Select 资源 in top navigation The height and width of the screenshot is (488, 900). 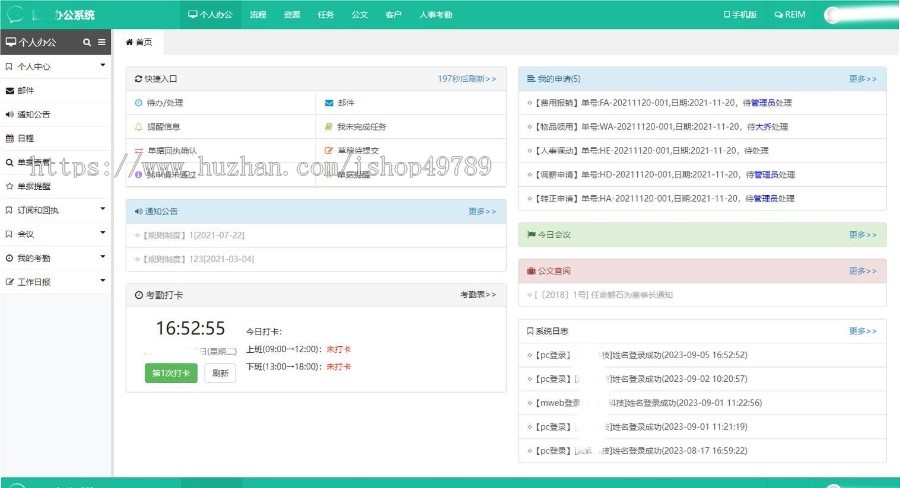pos(292,14)
